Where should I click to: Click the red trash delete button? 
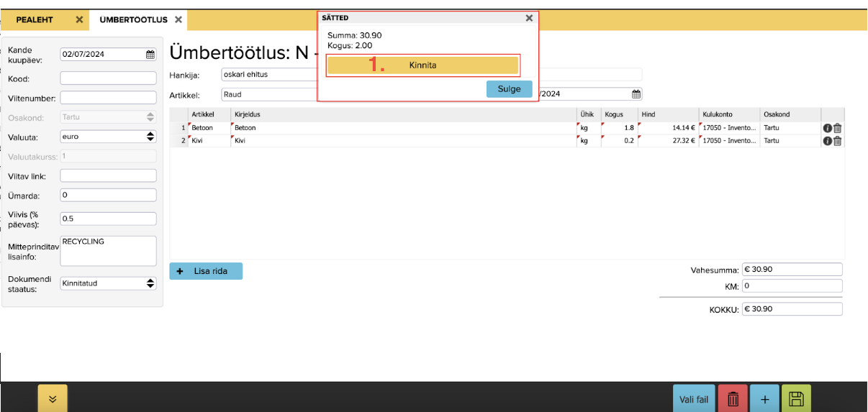click(x=733, y=398)
